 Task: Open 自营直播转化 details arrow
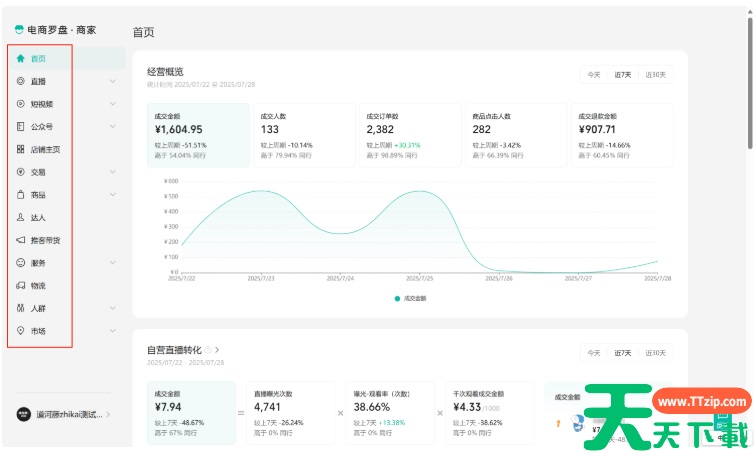coord(217,350)
